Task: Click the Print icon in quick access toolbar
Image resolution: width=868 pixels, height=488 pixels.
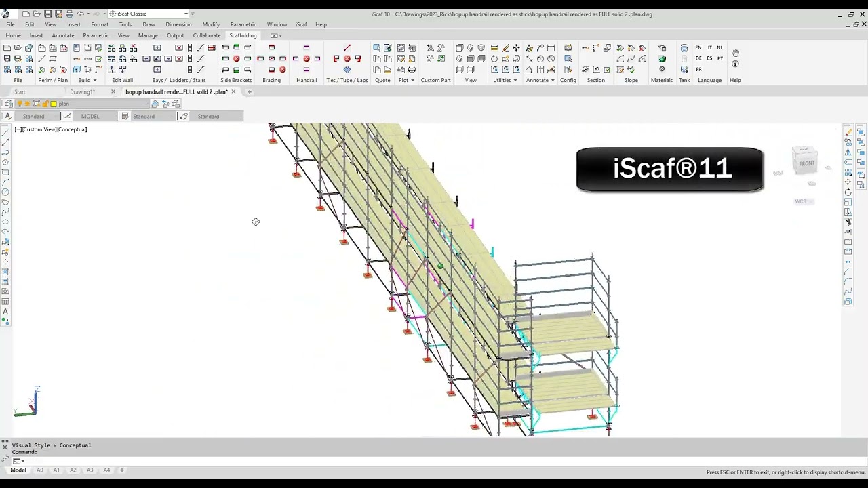Action: [69, 14]
